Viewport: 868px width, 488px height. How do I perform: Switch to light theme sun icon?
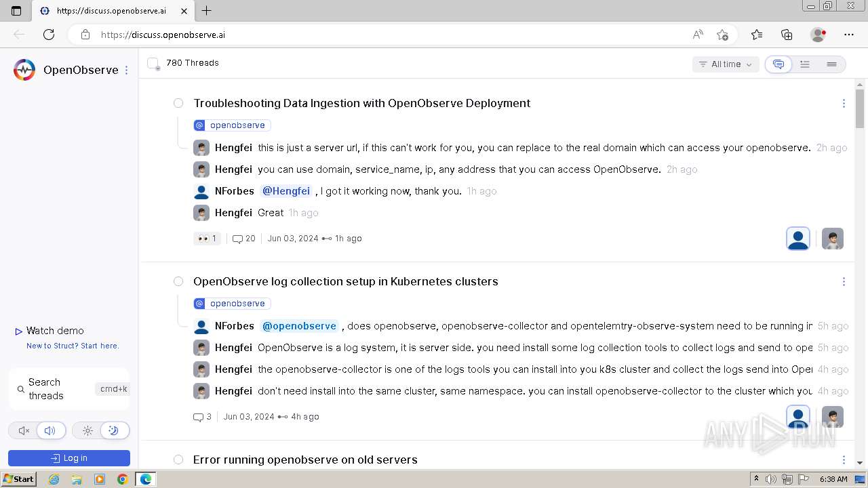pos(87,430)
